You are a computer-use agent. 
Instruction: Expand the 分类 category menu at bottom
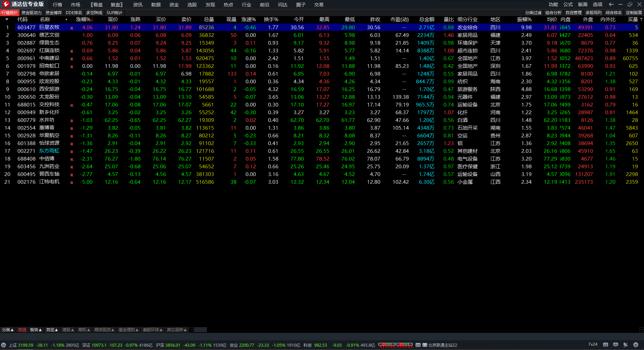tap(8, 330)
